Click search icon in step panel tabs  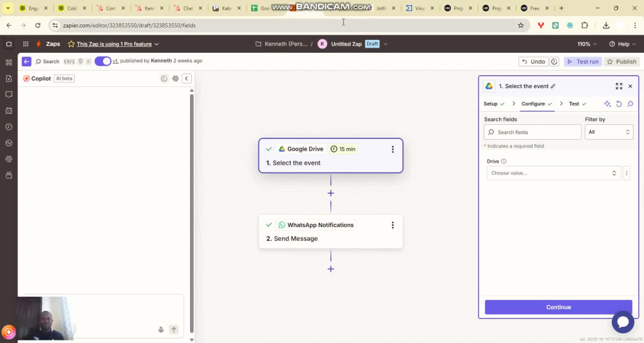coord(630,104)
